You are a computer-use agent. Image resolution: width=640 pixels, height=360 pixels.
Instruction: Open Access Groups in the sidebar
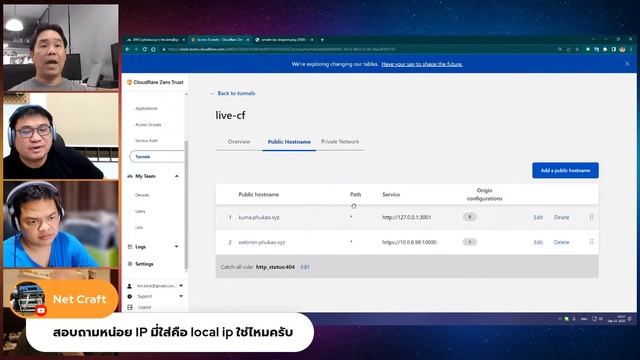pyautogui.click(x=148, y=124)
